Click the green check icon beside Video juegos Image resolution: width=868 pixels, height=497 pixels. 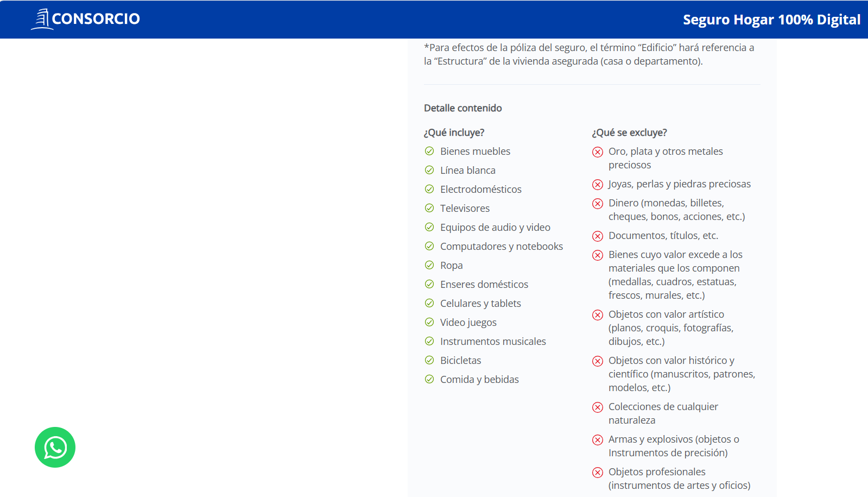click(429, 322)
